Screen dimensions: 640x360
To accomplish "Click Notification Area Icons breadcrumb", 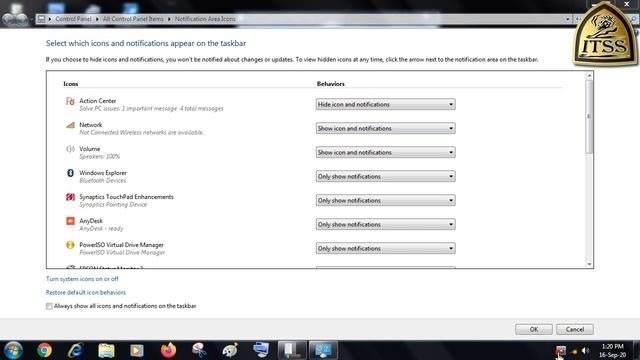I will pyautogui.click(x=205, y=19).
